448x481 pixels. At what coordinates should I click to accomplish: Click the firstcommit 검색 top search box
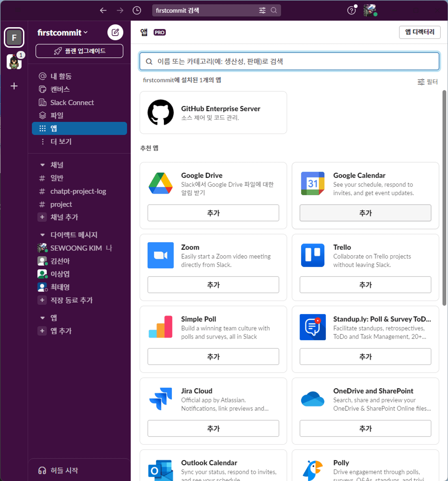coord(216,10)
